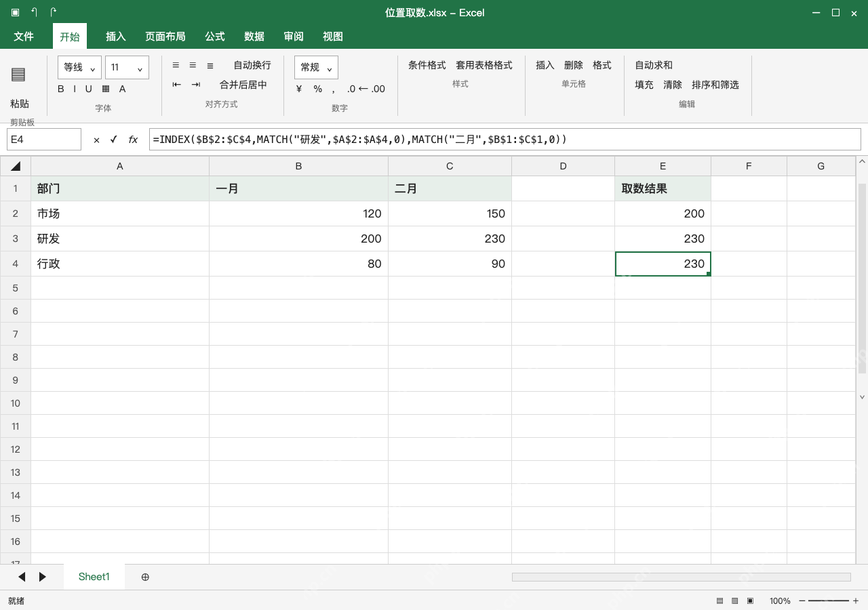Go to previous sheet with left arrow
Image resolution: width=868 pixels, height=610 pixels.
click(x=22, y=577)
